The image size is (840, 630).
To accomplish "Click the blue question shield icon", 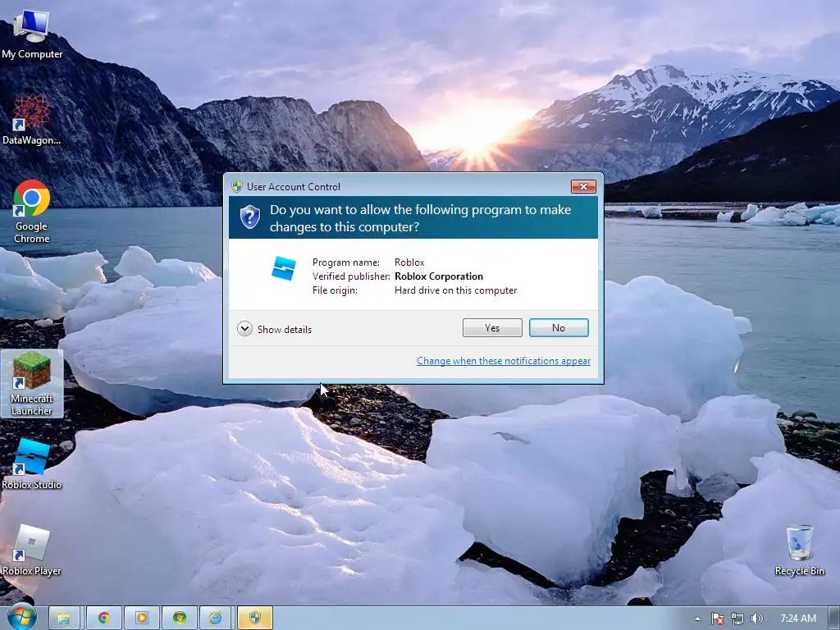I will [x=249, y=217].
